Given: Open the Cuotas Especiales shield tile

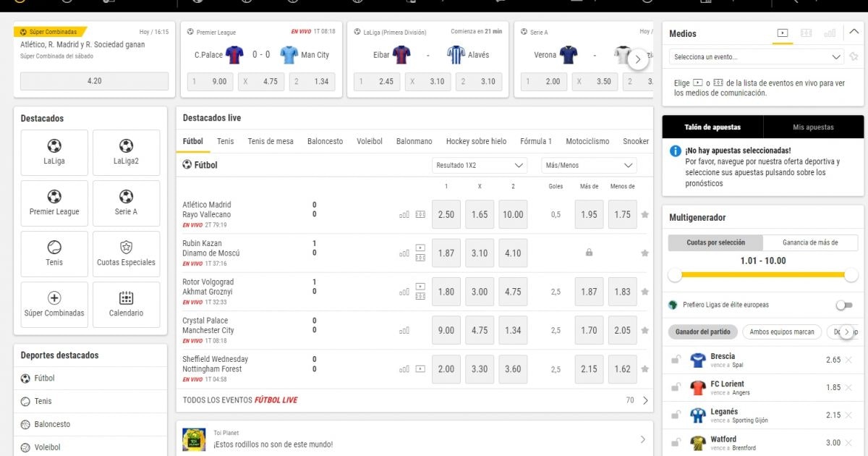Looking at the screenshot, I should 126,253.
